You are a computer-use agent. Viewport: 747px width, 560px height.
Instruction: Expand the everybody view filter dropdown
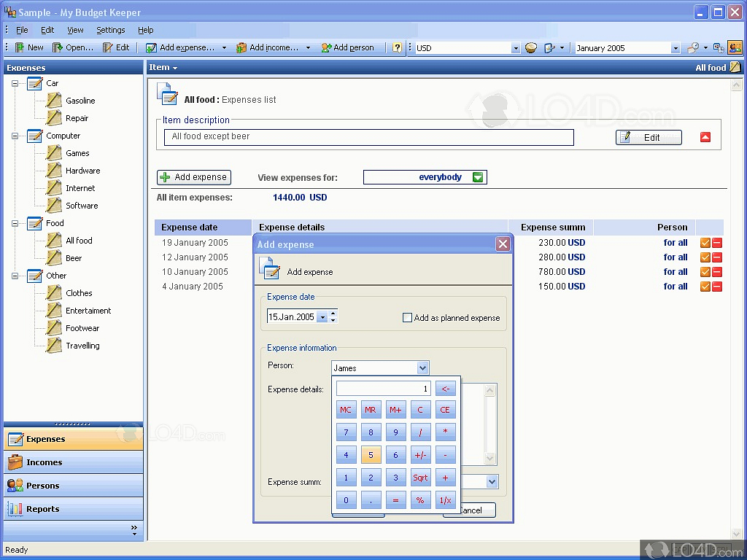click(x=478, y=177)
